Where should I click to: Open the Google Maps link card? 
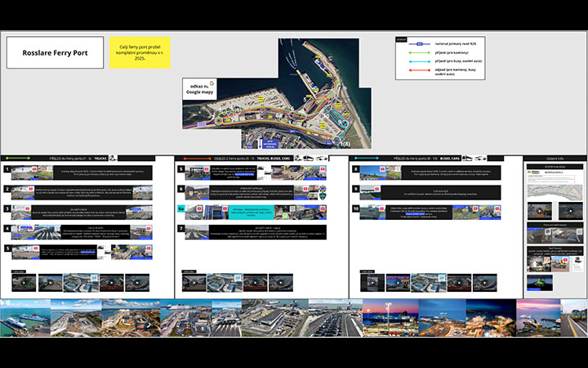click(201, 89)
